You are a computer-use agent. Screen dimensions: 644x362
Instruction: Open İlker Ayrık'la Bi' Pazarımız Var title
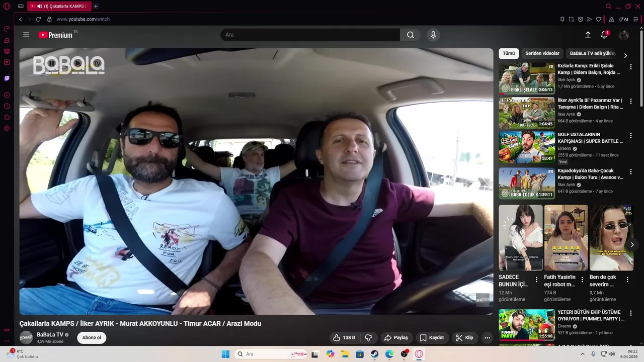tap(590, 104)
